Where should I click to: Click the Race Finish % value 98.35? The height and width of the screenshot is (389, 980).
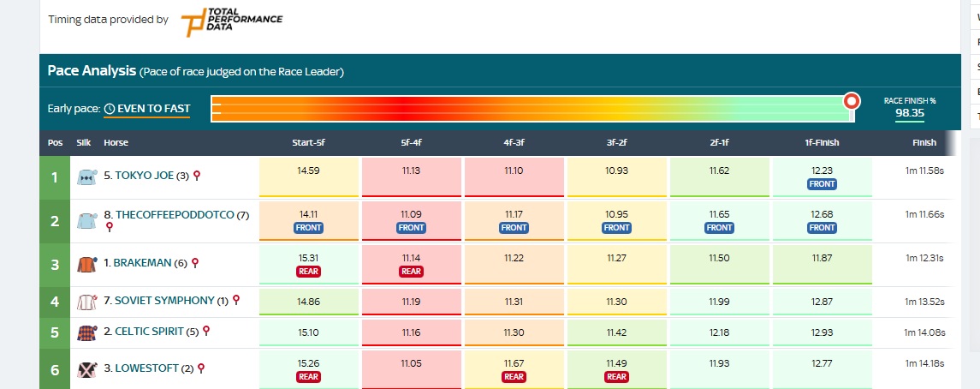pyautogui.click(x=910, y=113)
